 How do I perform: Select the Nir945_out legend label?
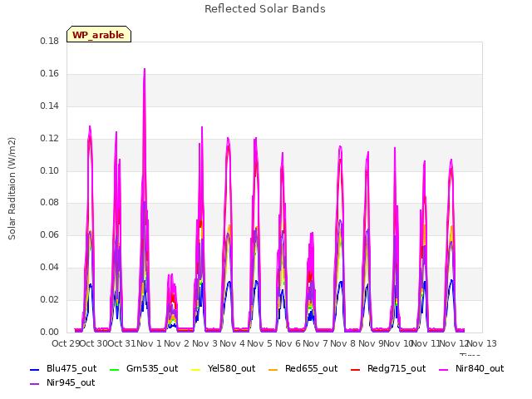(71, 382)
